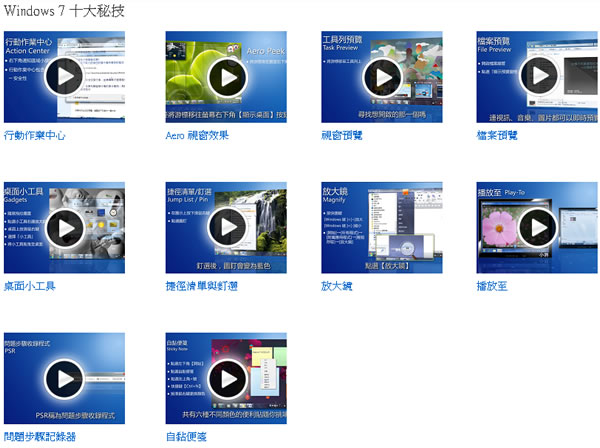The image size is (600, 448).
Task: Play the Gadgets video
Action: tap(65, 228)
